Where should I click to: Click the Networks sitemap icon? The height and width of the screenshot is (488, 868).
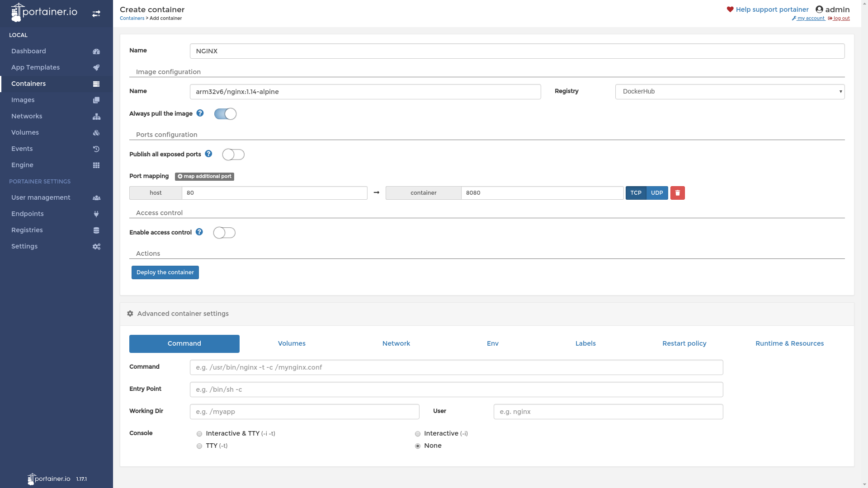pos(96,117)
